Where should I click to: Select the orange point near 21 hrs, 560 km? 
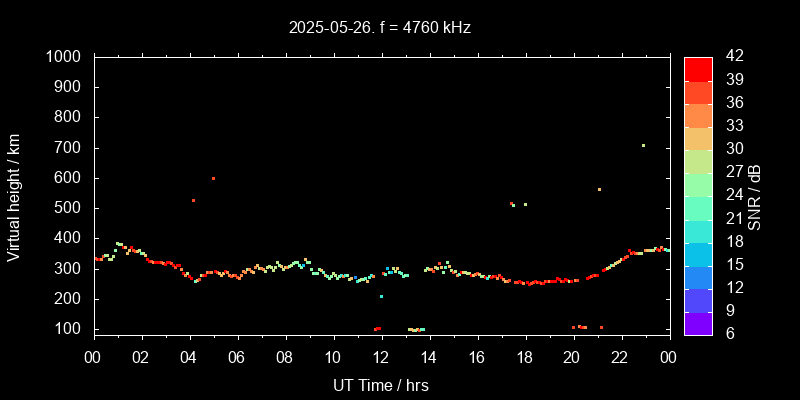(599, 189)
